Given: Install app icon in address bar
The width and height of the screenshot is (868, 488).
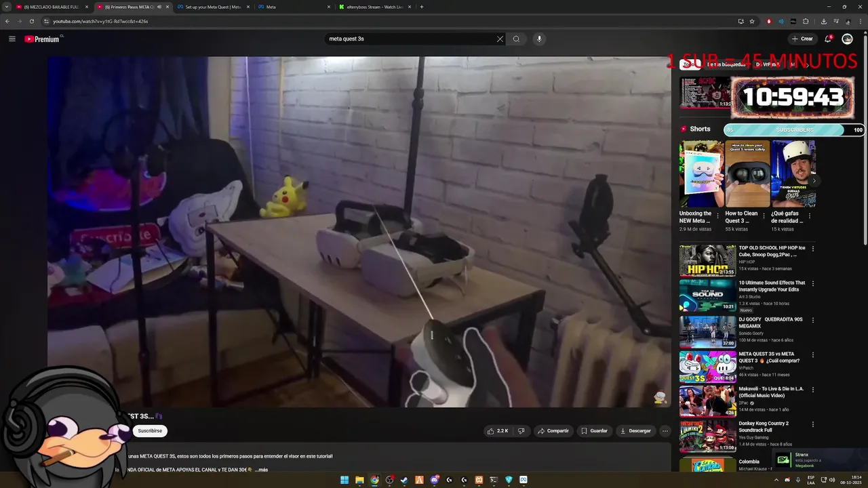Looking at the screenshot, I should click(741, 21).
